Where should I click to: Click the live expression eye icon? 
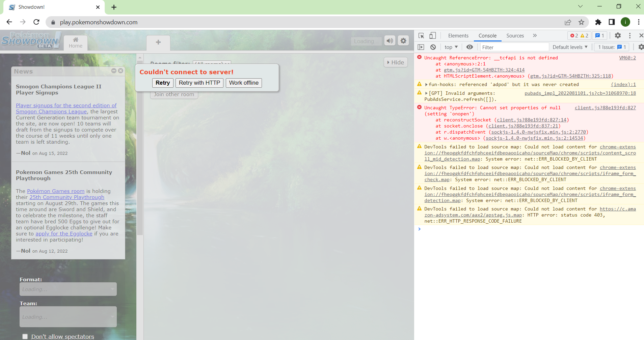pos(469,47)
